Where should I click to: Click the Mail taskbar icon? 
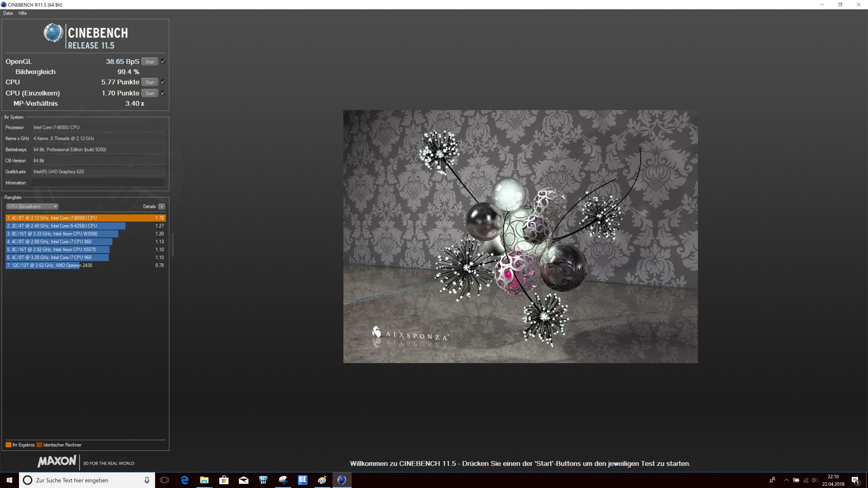click(x=244, y=480)
